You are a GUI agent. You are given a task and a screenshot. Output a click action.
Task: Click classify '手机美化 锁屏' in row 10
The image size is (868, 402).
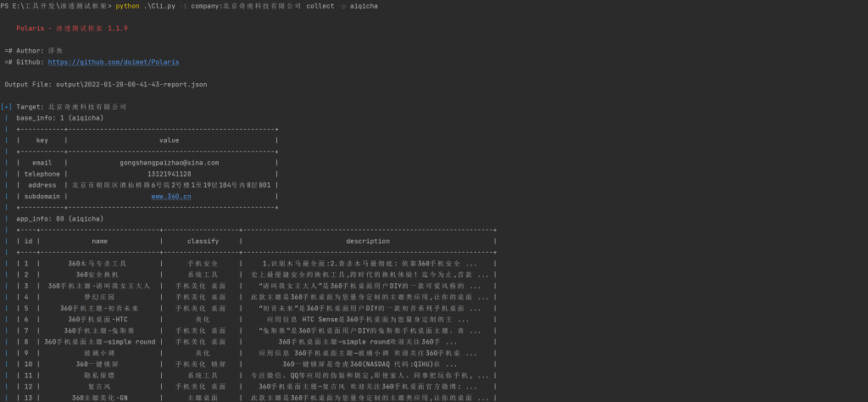point(200,364)
